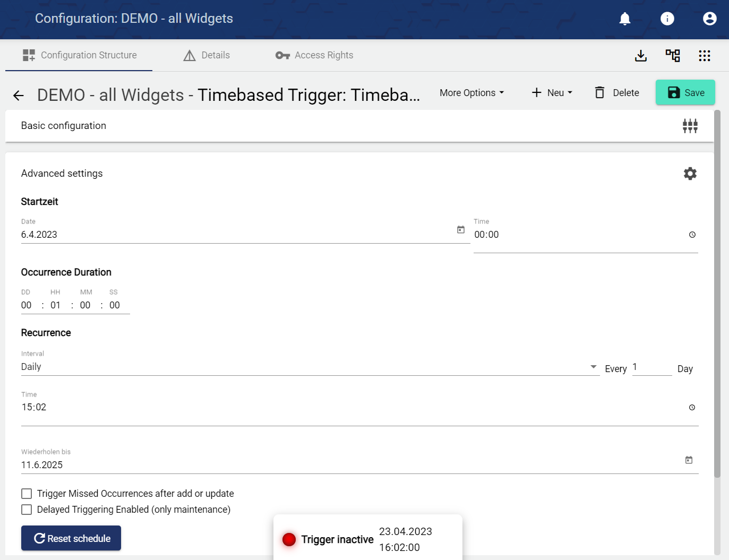Click the Wiederholen bis date field
The height and width of the screenshot is (560, 729).
click(x=350, y=465)
